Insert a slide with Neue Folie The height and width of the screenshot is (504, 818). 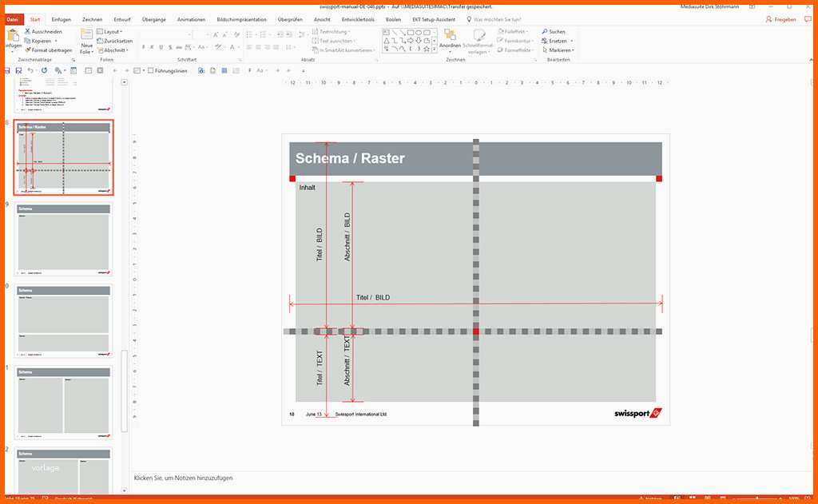(86, 40)
